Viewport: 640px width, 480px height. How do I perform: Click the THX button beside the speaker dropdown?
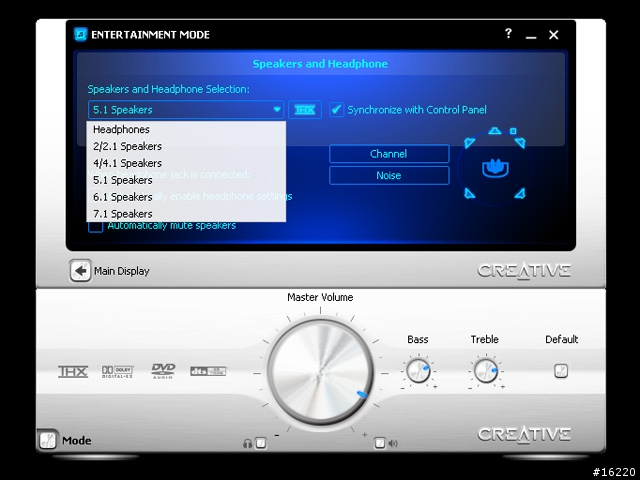coord(304,110)
